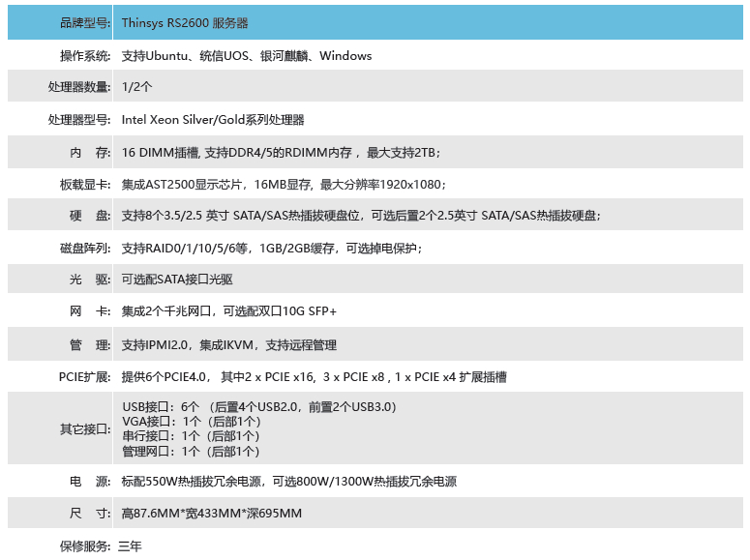
Task: Select the Intel Xeon Silver/Gold processor text
Action: [213, 120]
